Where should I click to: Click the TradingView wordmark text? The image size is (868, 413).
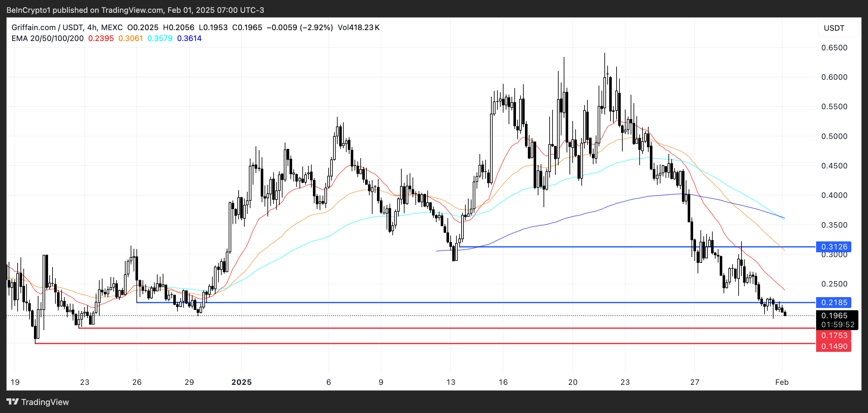(x=45, y=402)
